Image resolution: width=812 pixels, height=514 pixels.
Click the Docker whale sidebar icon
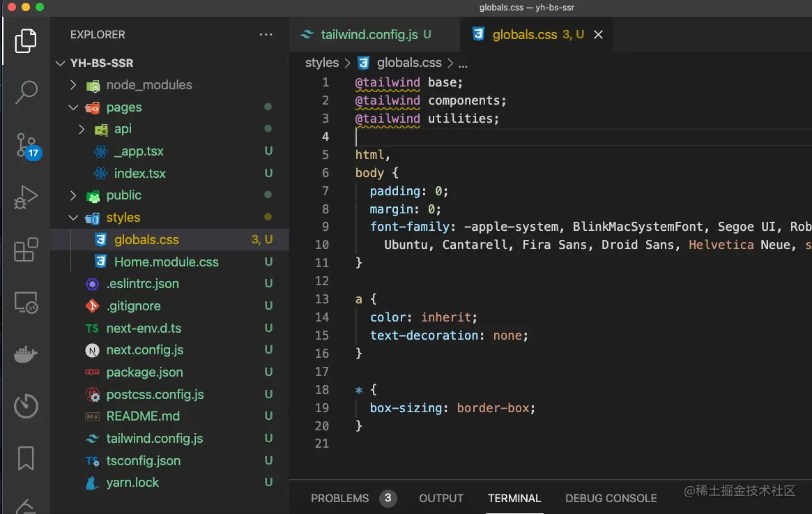click(x=26, y=354)
